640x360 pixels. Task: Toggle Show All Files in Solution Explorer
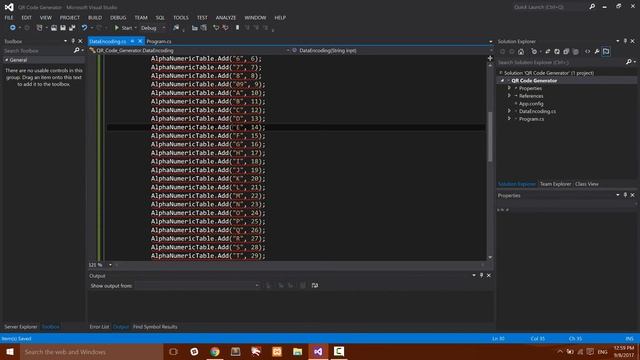pyautogui.click(x=576, y=51)
